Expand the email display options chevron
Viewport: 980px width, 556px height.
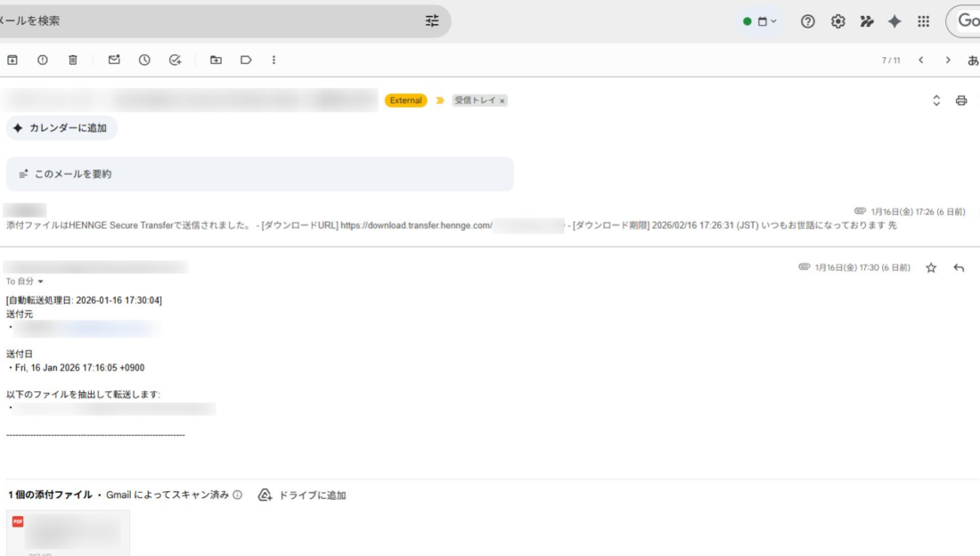point(935,100)
